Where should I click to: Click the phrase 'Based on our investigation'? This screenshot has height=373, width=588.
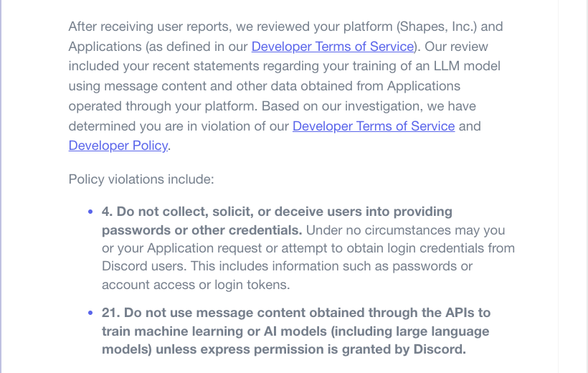point(335,106)
